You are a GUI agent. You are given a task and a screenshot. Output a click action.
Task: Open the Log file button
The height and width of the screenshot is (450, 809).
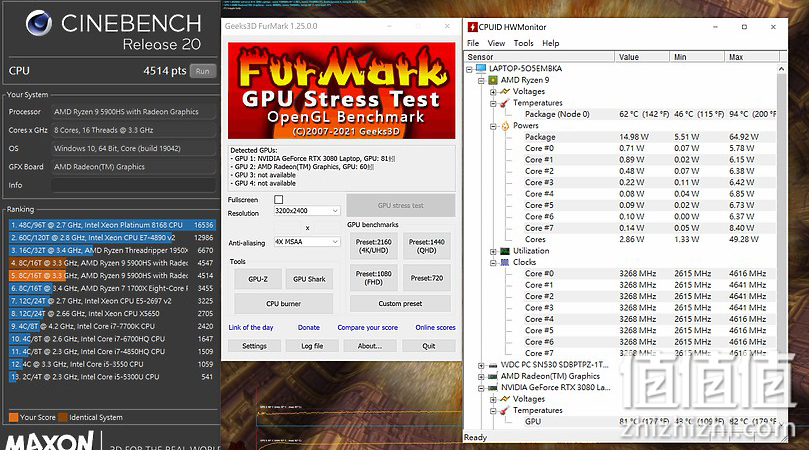pyautogui.click(x=312, y=346)
